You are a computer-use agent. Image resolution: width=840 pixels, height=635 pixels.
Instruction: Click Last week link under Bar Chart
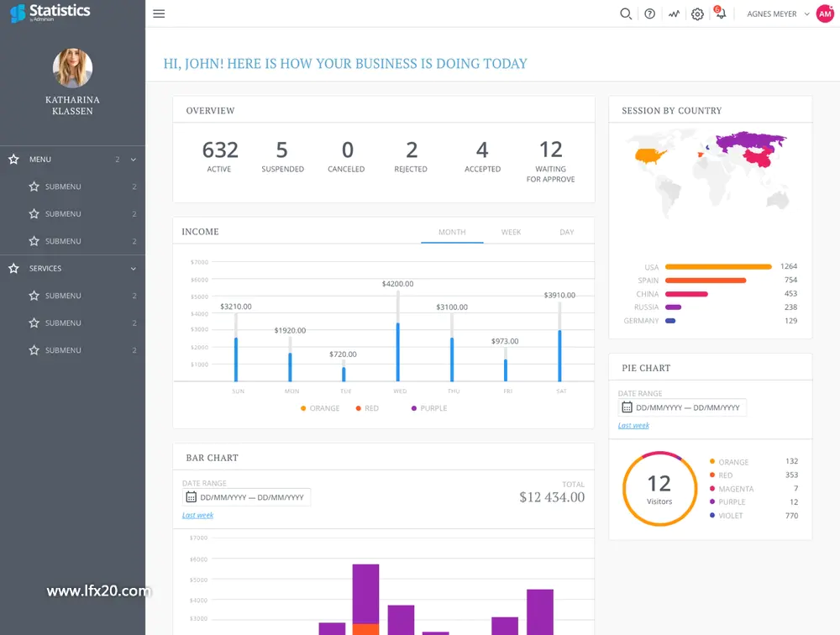point(197,515)
